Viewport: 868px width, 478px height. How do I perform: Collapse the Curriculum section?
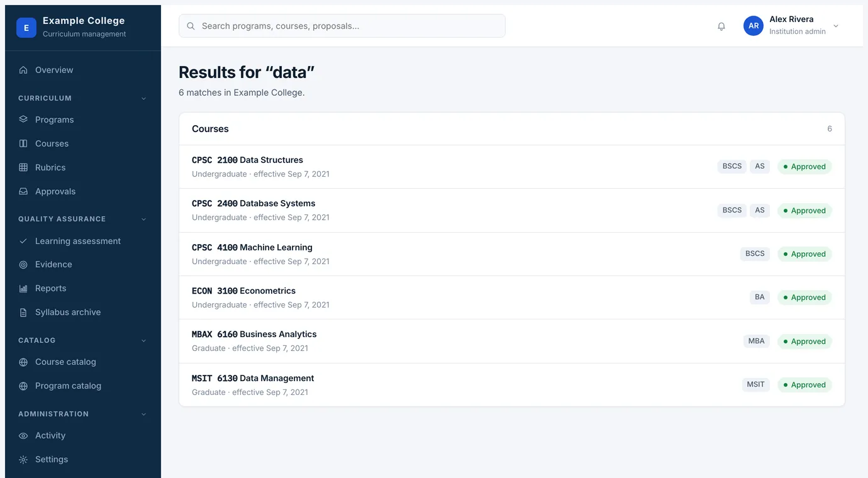[x=143, y=98]
